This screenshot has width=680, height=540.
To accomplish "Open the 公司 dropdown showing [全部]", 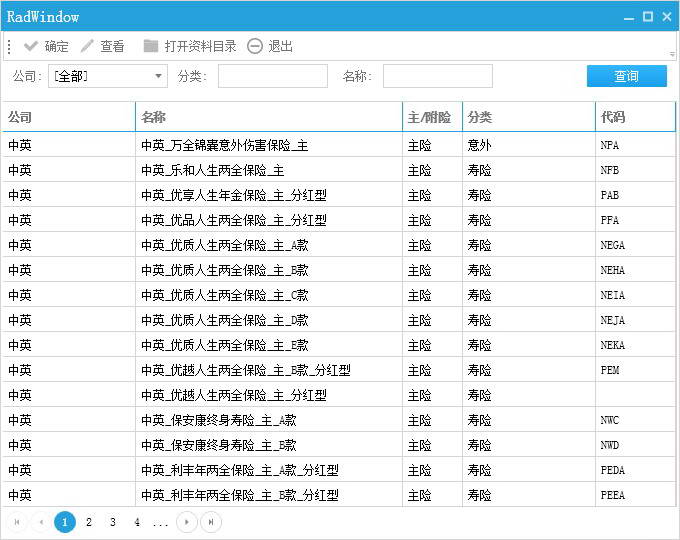I will pos(108,76).
